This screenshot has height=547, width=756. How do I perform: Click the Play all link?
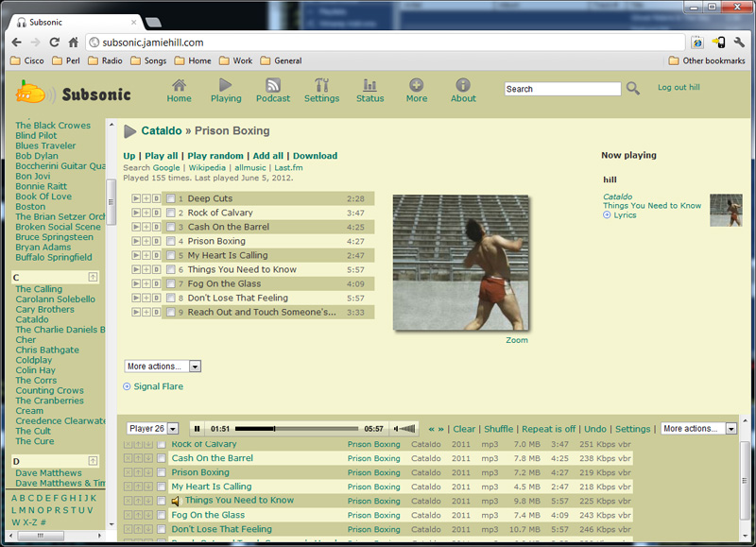tap(161, 156)
